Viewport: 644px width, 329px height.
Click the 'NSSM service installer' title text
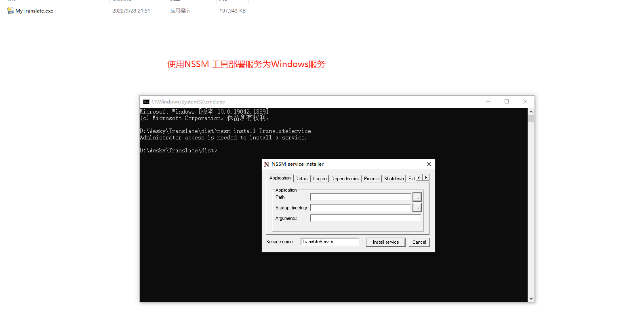coord(297,164)
